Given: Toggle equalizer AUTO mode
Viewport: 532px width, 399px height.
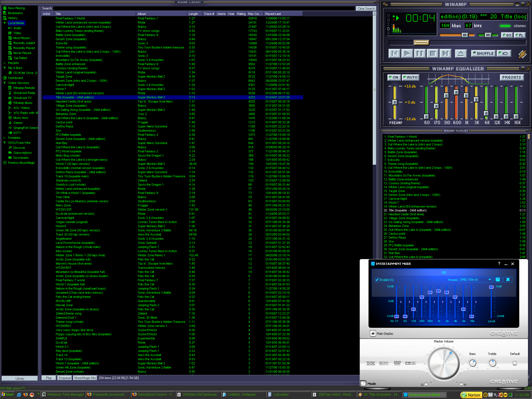Looking at the screenshot, I should point(410,77).
